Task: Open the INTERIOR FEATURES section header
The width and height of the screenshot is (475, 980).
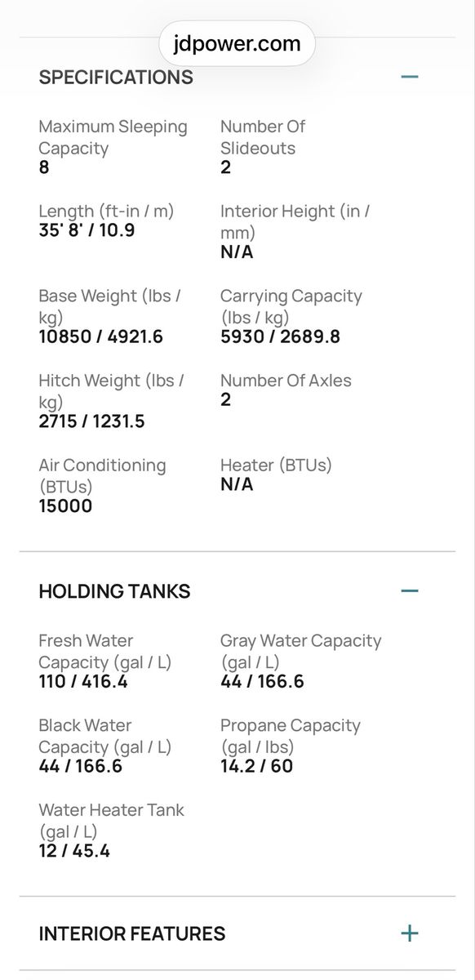Action: [x=132, y=933]
